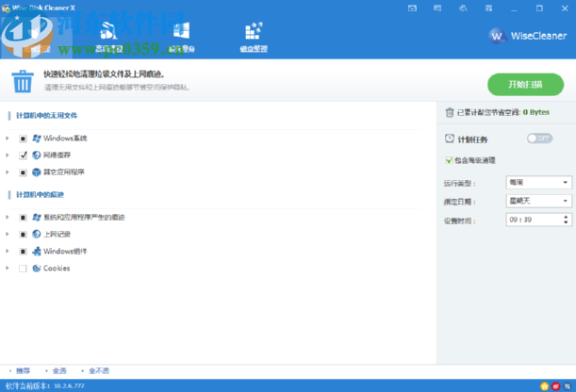576x392 pixels.
Task: Click the globe icon beside 网络缓存
Action: coord(37,155)
